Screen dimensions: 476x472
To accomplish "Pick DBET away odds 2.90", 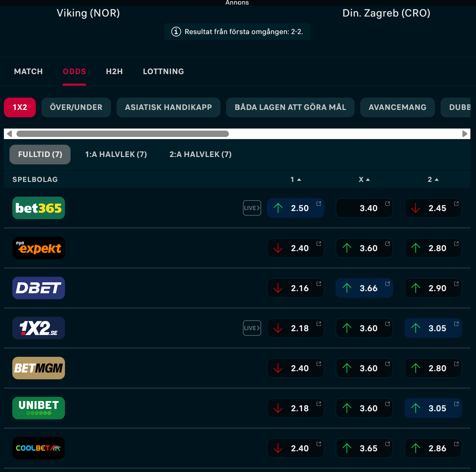I will tap(433, 288).
